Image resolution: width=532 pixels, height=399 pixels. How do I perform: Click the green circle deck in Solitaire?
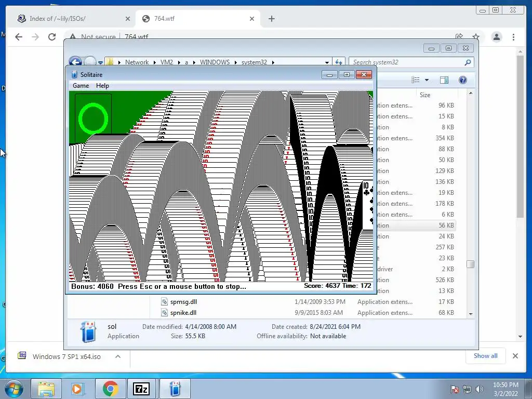(x=94, y=118)
